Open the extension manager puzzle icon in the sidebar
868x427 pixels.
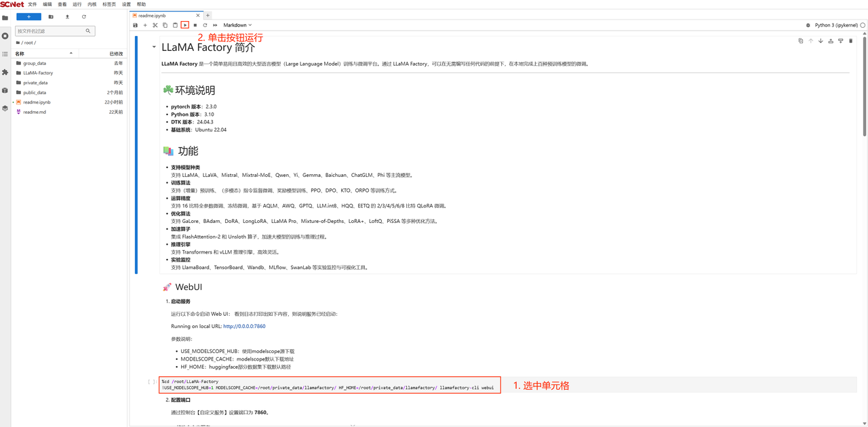tap(5, 72)
